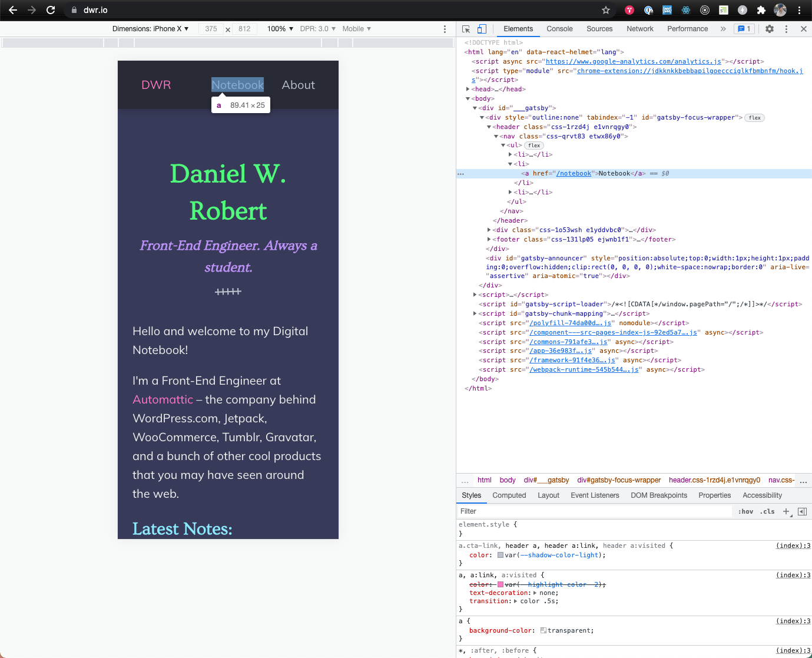Screen dimensions: 812x658
Task: Open the analytics.js script URL
Action: click(634, 61)
